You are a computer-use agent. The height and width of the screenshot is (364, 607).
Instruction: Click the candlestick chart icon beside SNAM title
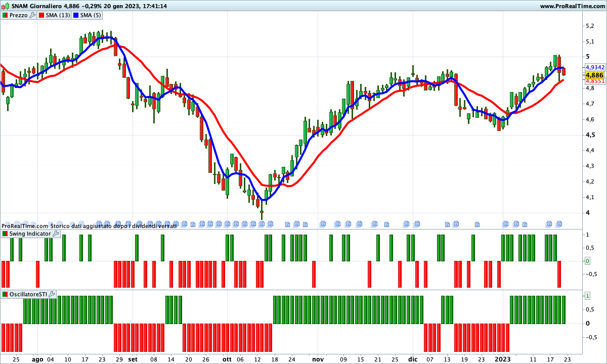click(6, 6)
